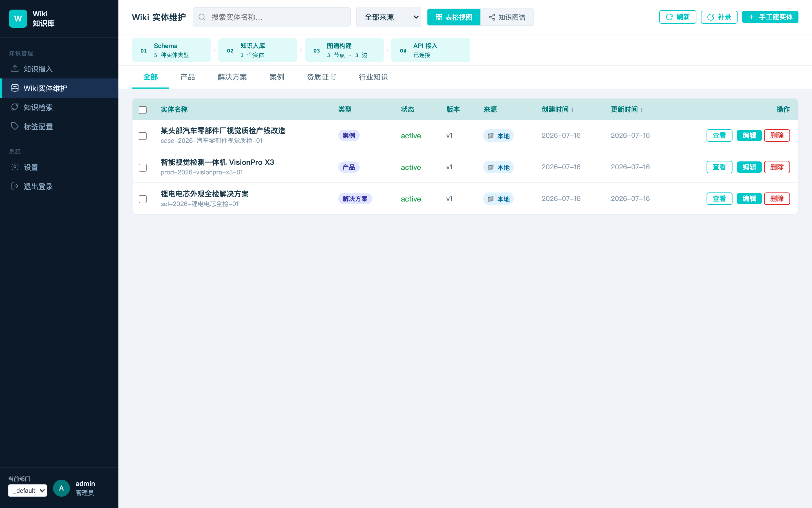Click step 04 API 接入 card
The height and width of the screenshot is (508, 812).
pos(431,50)
